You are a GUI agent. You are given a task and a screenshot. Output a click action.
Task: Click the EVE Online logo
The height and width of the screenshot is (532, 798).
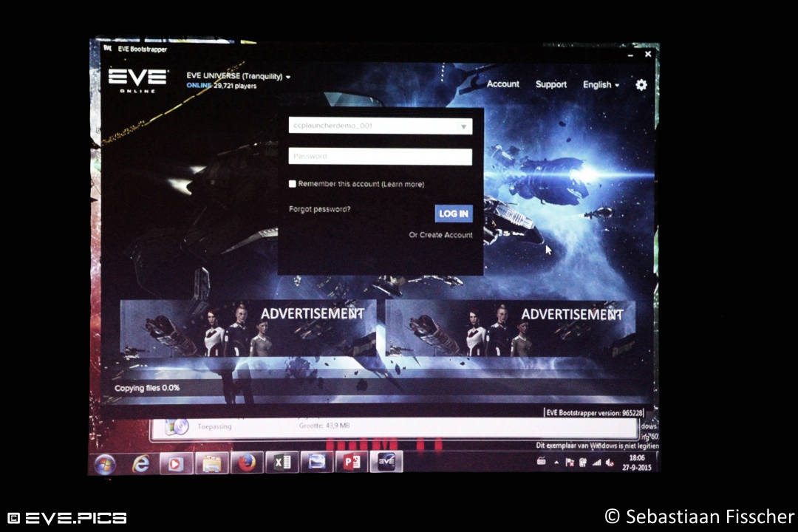coord(138,80)
